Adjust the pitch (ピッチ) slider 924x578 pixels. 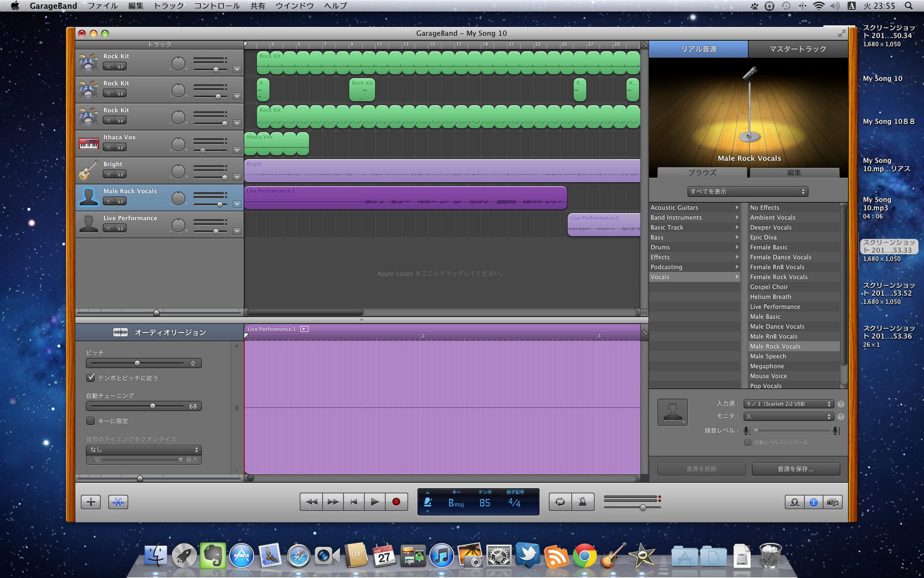tap(137, 363)
